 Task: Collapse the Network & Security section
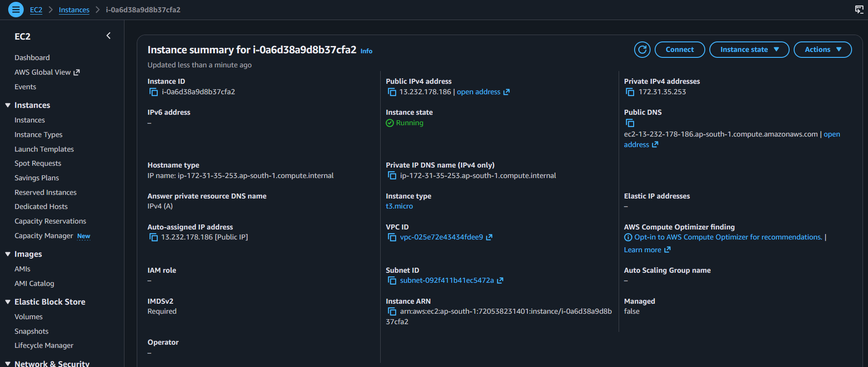8,363
